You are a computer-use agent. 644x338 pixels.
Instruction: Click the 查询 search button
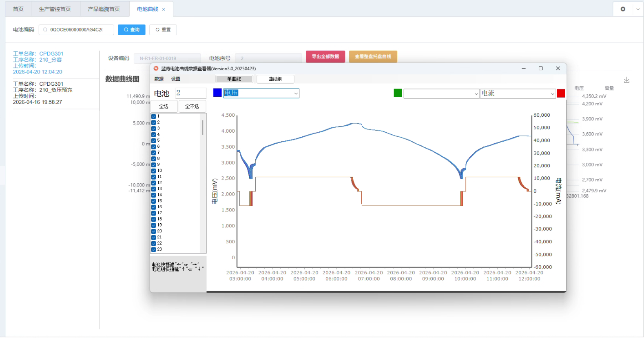click(x=132, y=30)
